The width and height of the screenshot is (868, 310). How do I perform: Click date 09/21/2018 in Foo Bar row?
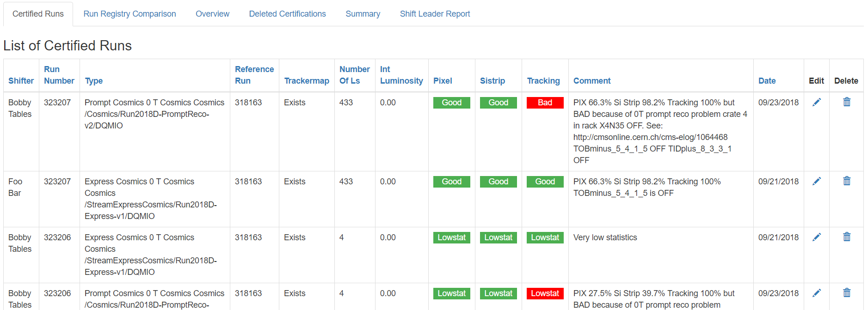pos(778,182)
